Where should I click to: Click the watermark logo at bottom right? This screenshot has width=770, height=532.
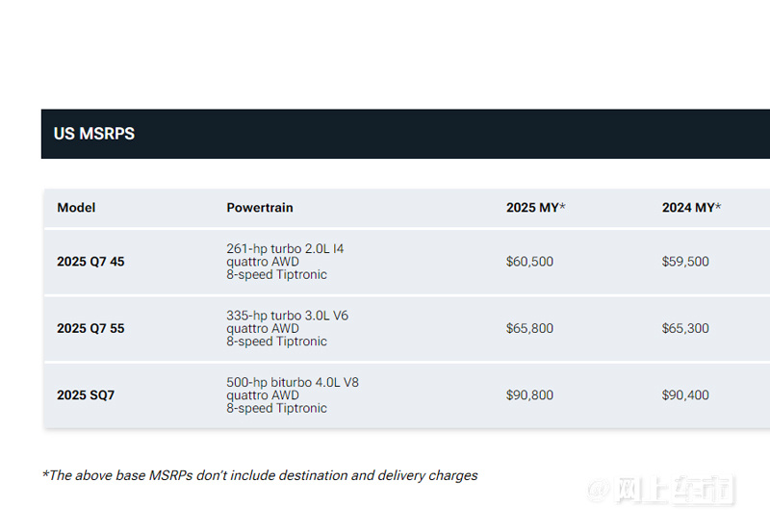coord(660,490)
